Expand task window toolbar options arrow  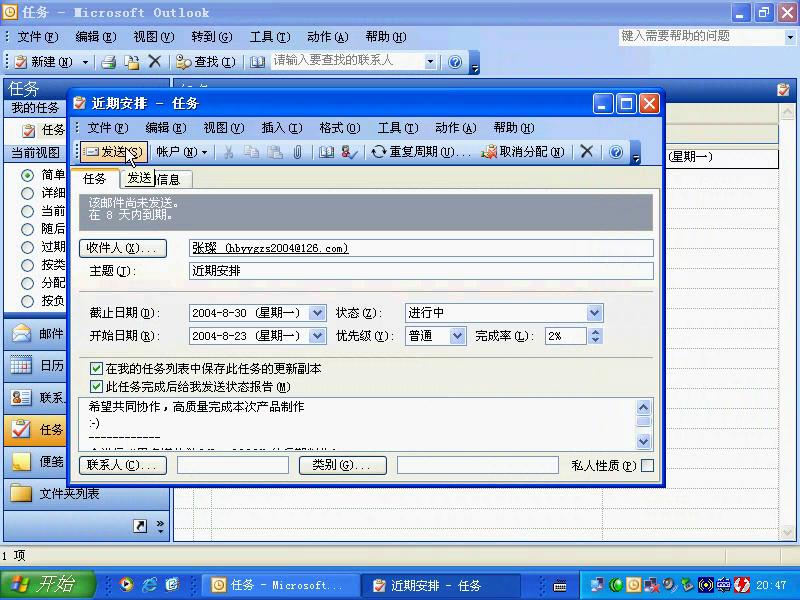(x=636, y=153)
